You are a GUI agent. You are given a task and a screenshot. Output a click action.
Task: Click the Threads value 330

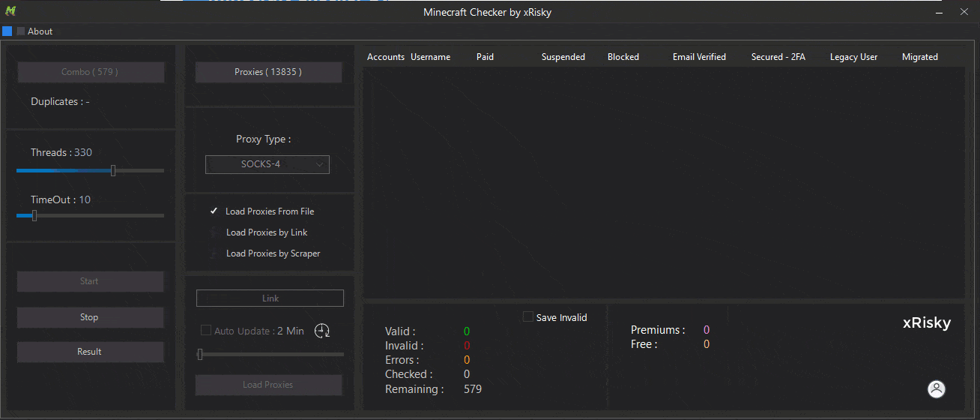click(83, 152)
